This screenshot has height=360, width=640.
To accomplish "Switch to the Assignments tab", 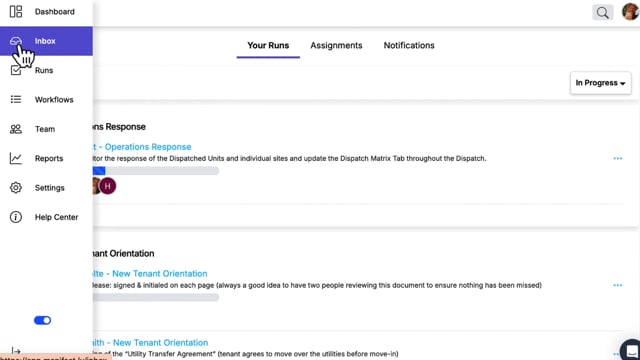I will (336, 45).
